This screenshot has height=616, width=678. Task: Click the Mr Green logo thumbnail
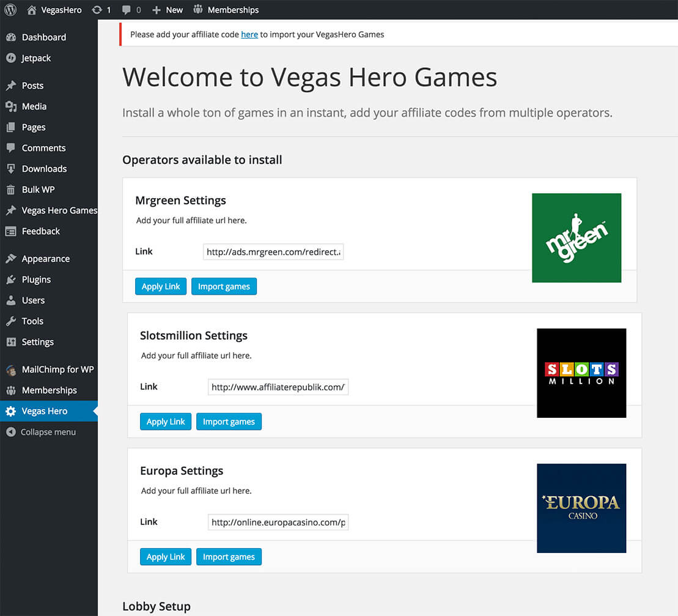(x=577, y=238)
